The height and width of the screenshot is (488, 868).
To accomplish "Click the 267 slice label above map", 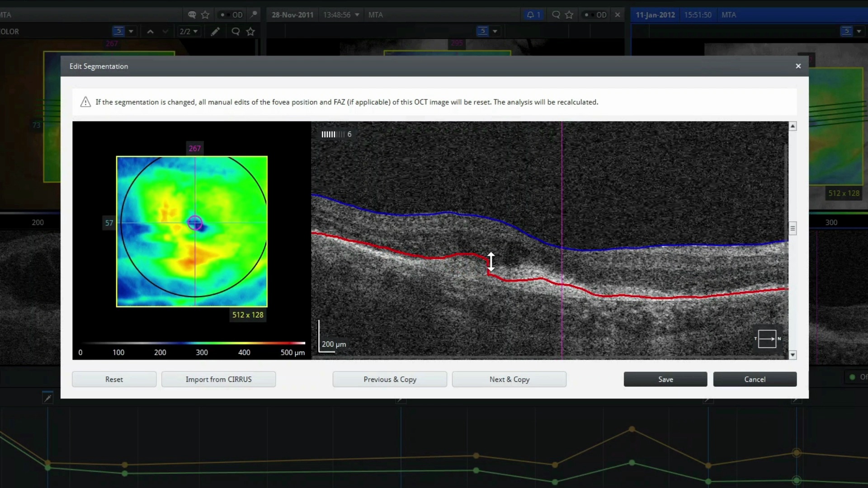I will click(x=194, y=148).
